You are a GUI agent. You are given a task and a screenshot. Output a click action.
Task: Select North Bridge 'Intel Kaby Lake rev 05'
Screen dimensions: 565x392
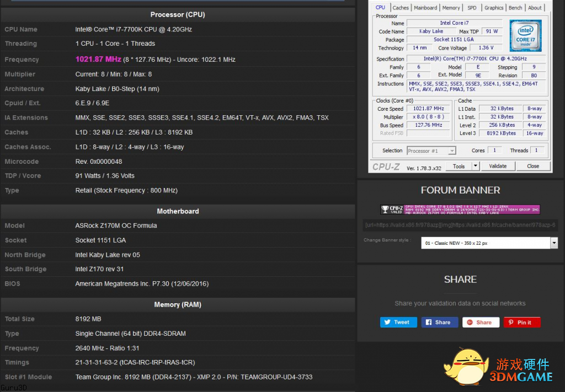click(x=108, y=255)
